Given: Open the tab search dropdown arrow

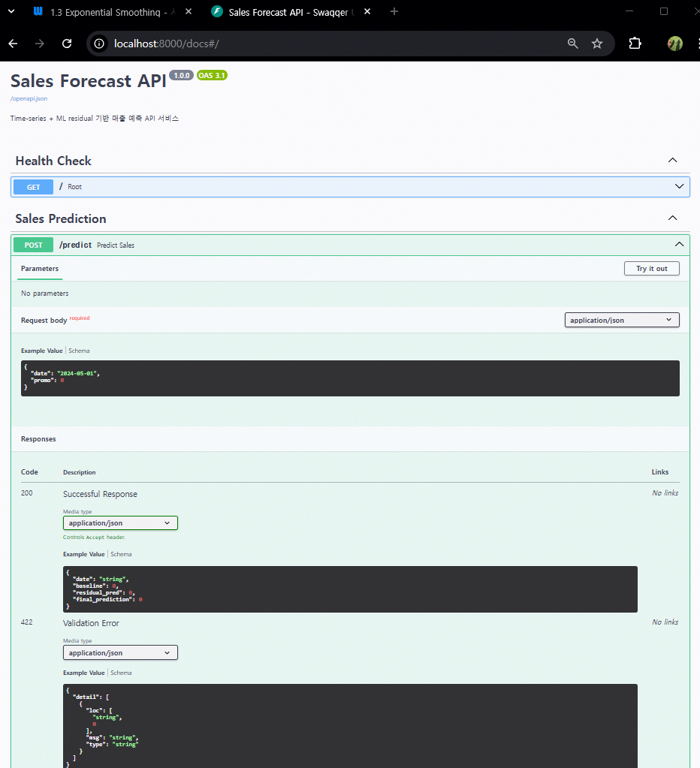Looking at the screenshot, I should tap(11, 11).
